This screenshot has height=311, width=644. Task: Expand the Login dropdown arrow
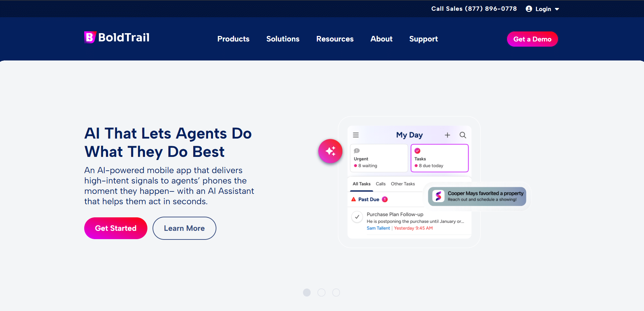[557, 9]
